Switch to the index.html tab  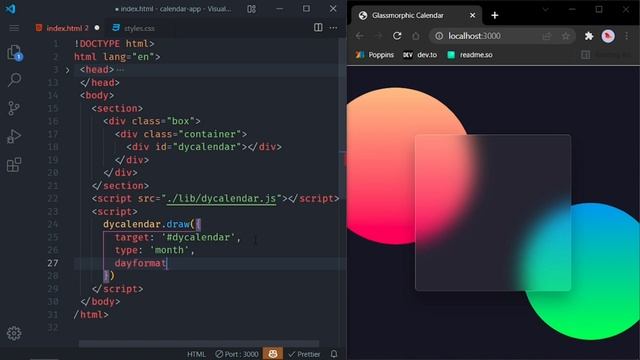[62, 28]
